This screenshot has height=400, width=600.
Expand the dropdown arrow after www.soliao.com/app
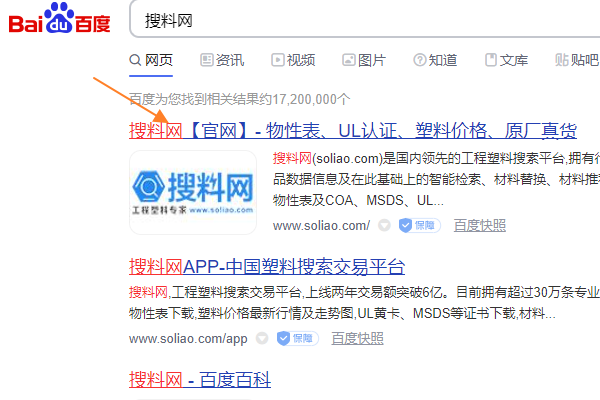(262, 338)
